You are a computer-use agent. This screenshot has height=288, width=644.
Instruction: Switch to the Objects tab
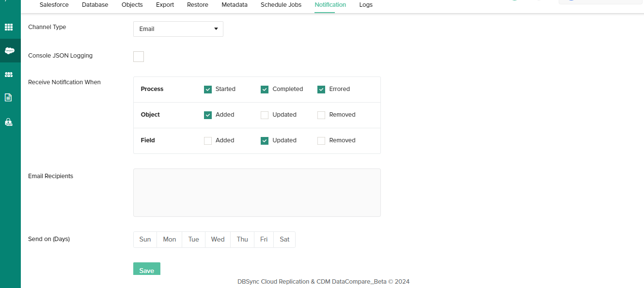point(132,5)
